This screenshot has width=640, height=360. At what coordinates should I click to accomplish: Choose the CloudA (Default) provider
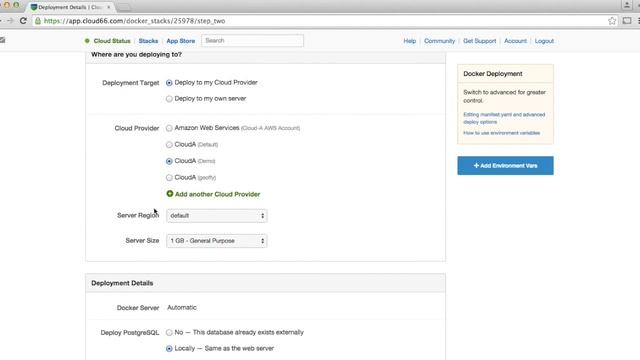pyautogui.click(x=169, y=144)
